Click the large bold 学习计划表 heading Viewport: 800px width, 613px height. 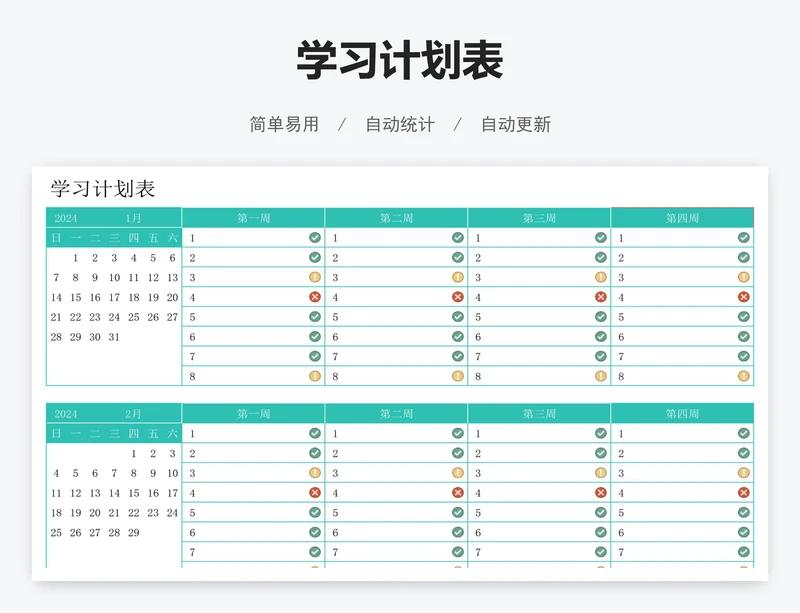point(400,61)
